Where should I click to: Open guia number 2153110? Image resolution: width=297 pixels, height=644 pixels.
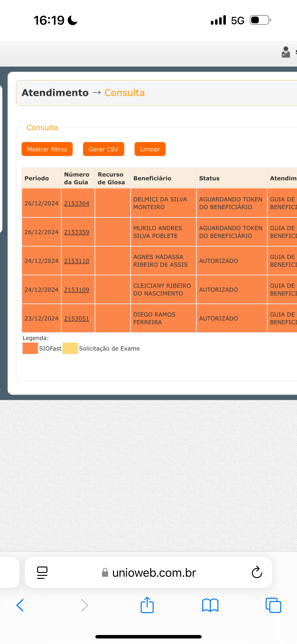point(76,261)
